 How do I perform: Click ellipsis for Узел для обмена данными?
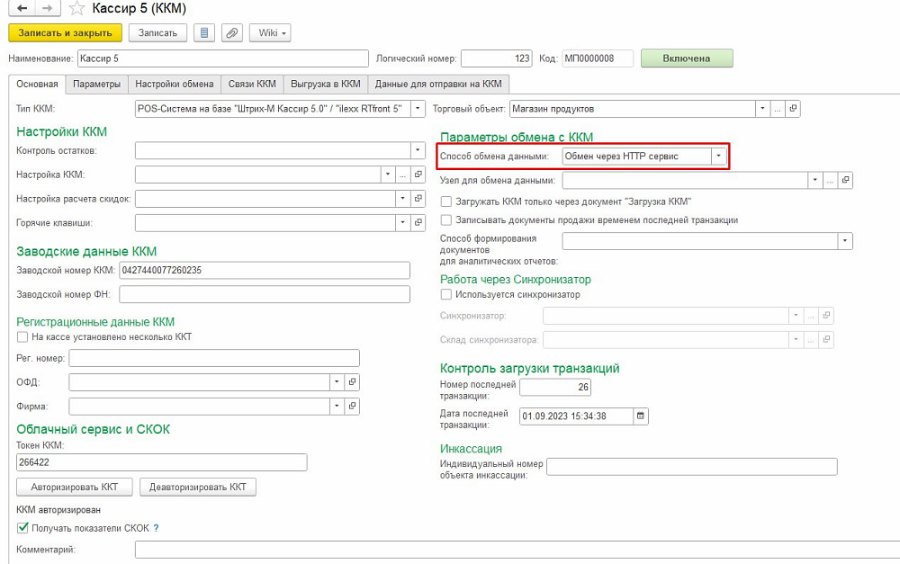(x=830, y=180)
